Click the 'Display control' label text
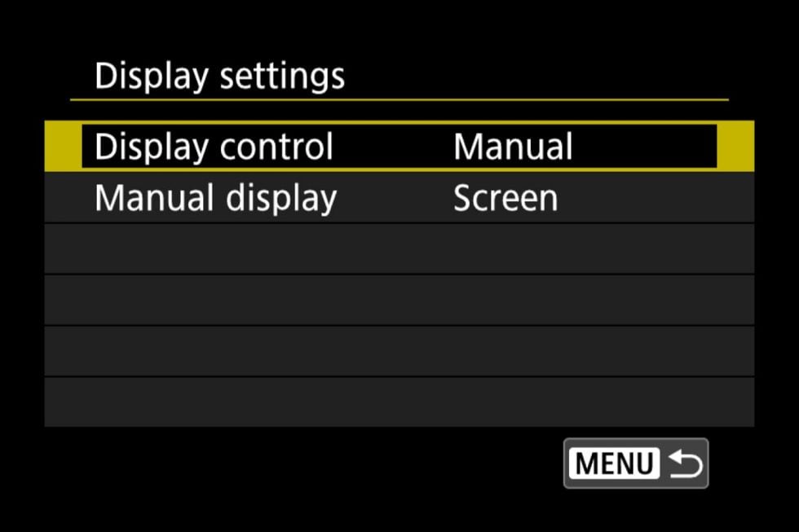This screenshot has height=532, width=799. [x=214, y=147]
